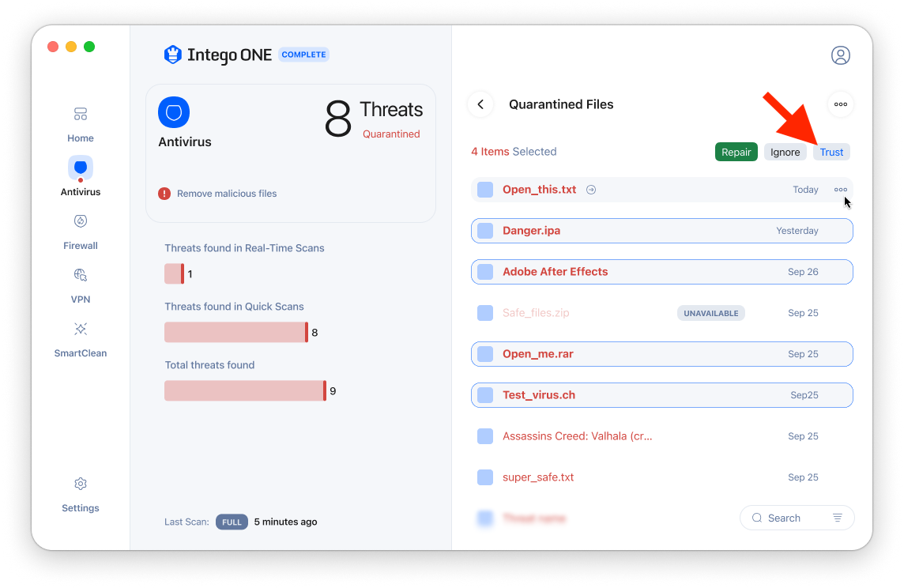The width and height of the screenshot is (904, 588).
Task: Click the Yesterday date on Danger.ipa
Action: (797, 231)
